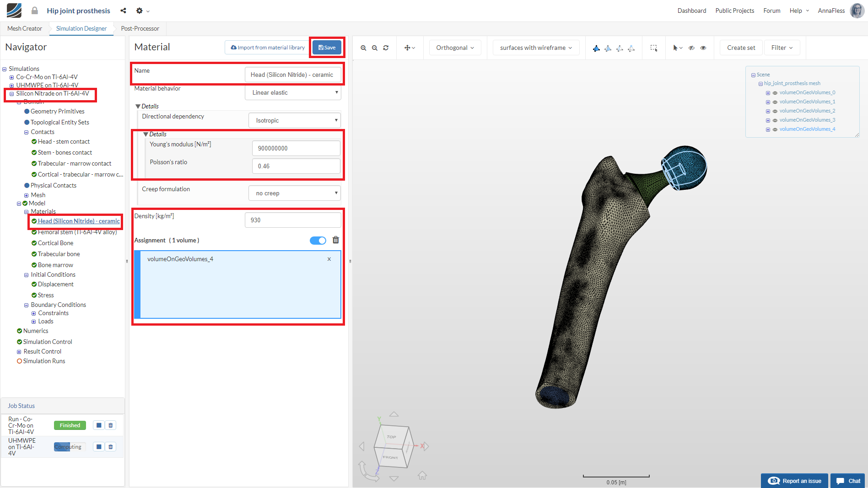
Task: Delete the Co-Cr-Mo job run
Action: pos(111,425)
